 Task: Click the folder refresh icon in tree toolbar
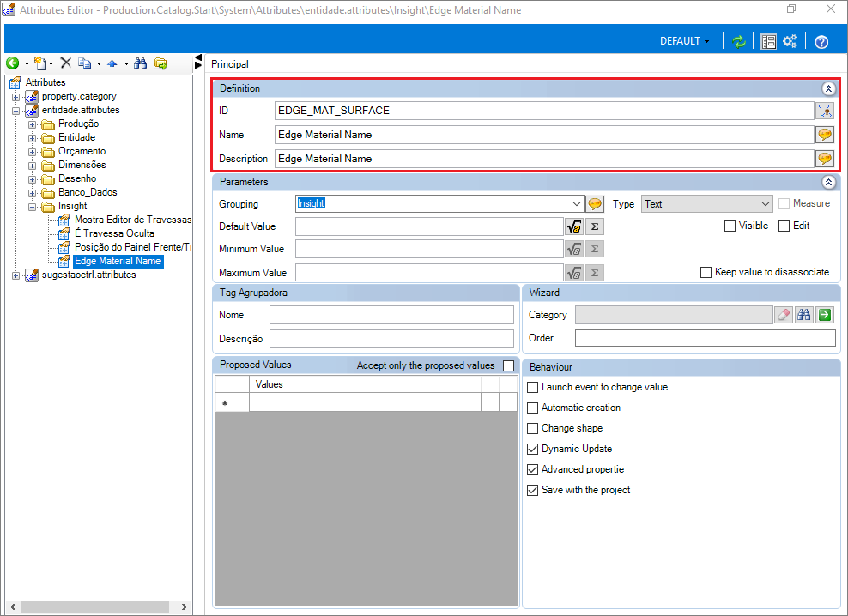(161, 63)
